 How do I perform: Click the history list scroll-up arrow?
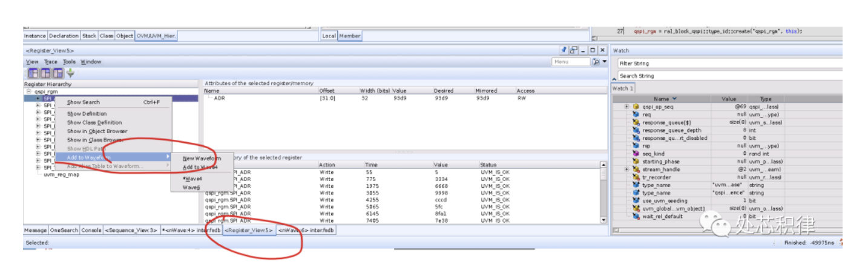(x=603, y=165)
